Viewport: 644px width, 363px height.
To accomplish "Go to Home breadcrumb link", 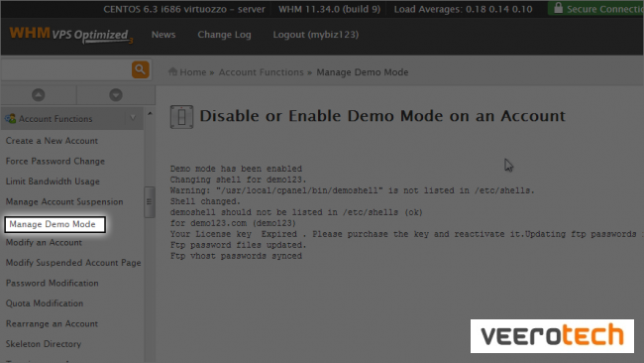I will tap(192, 72).
